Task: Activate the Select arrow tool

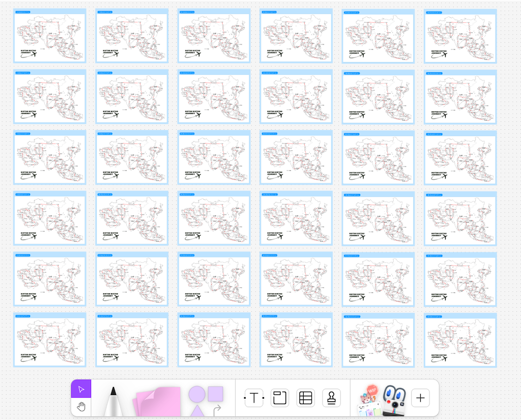Action: click(x=81, y=389)
